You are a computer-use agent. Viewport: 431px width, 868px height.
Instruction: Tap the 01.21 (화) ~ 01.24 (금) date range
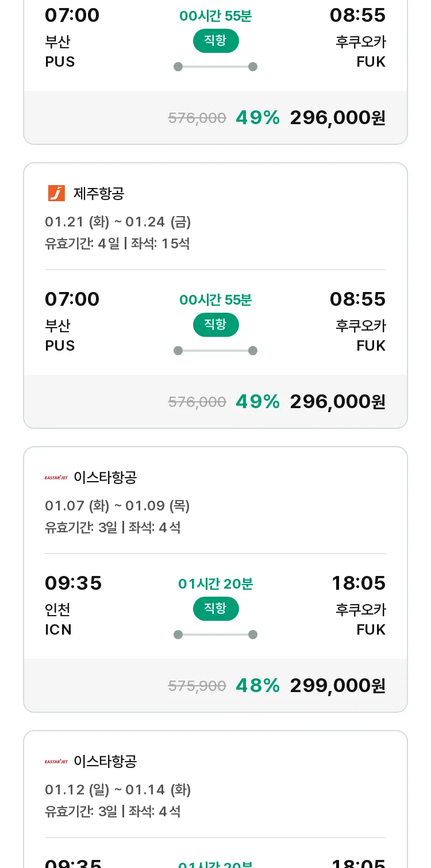118,221
